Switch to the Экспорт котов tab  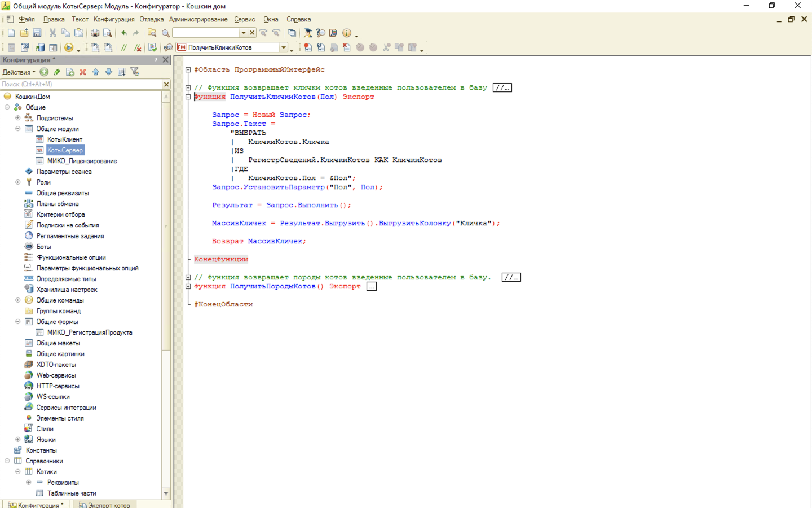point(104,505)
